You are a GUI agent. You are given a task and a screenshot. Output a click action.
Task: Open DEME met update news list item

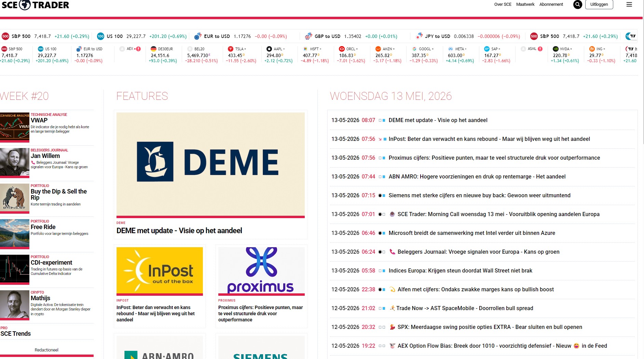tap(438, 120)
